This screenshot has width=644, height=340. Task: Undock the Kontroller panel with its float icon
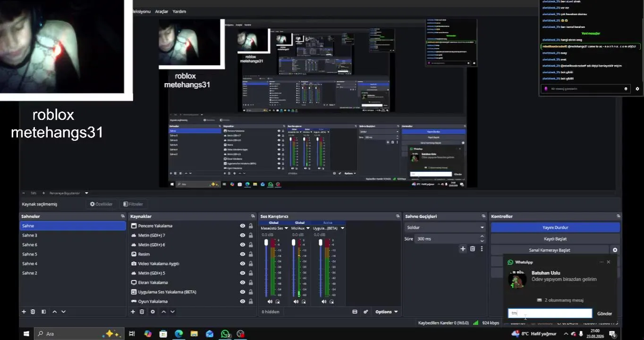coord(619,216)
